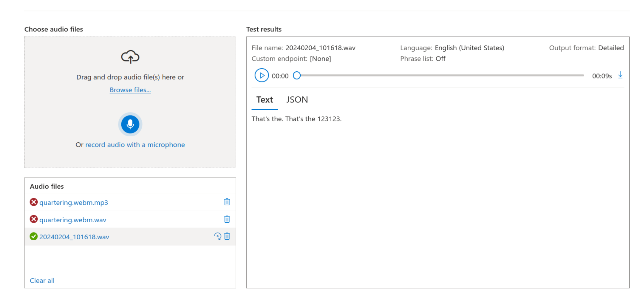Image resolution: width=644 pixels, height=298 pixels.
Task: Delete quartering.webm.wav with its trash icon
Action: coord(227,219)
